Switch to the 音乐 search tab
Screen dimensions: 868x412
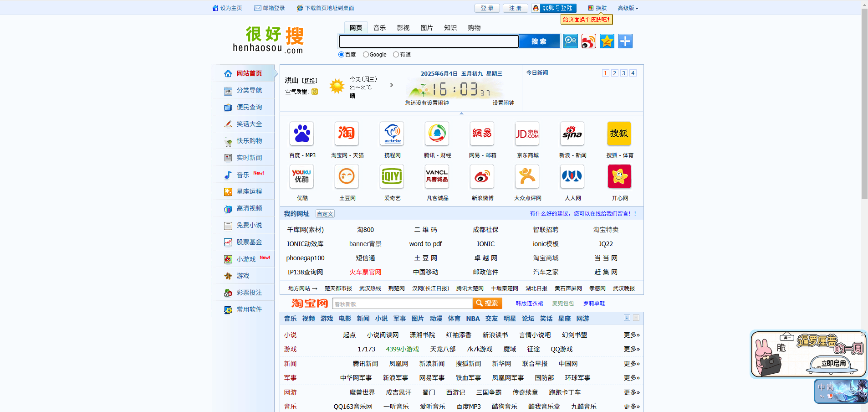tap(379, 28)
